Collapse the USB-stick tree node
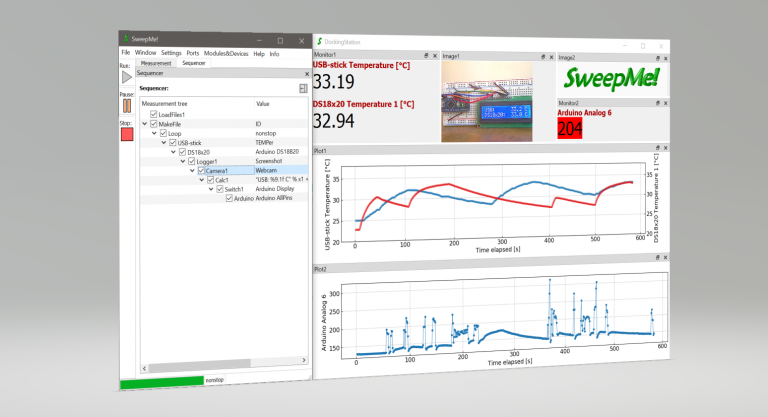 point(164,143)
